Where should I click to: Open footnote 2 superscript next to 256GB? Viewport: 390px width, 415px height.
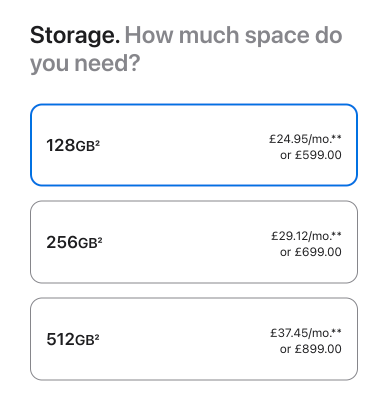pos(100,239)
